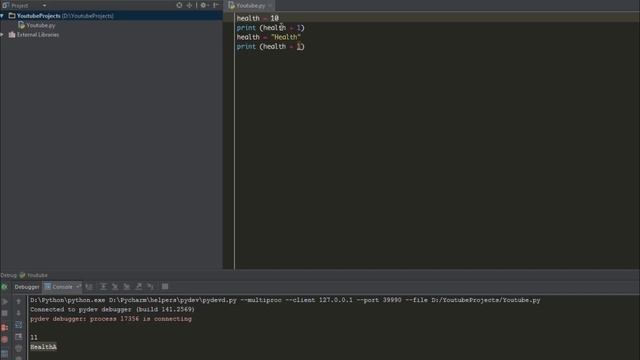
Task: Click the last 'print (health + 1)' line
Action: [271, 47]
